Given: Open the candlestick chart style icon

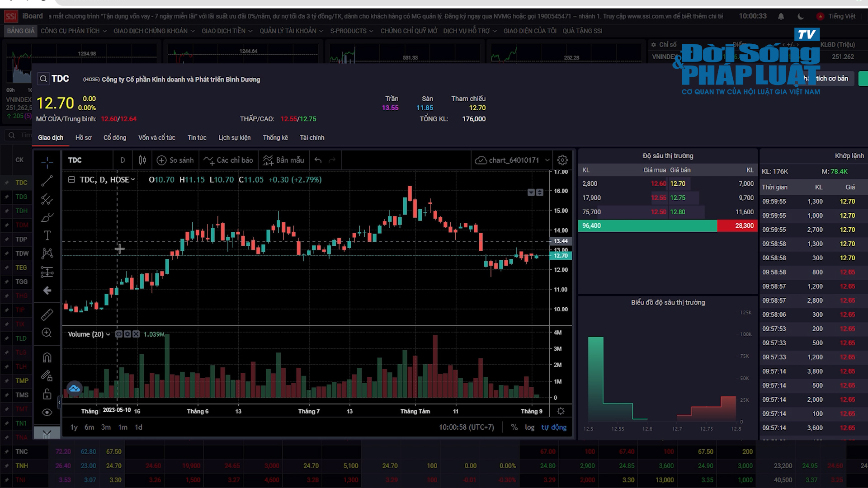Looking at the screenshot, I should coord(142,160).
